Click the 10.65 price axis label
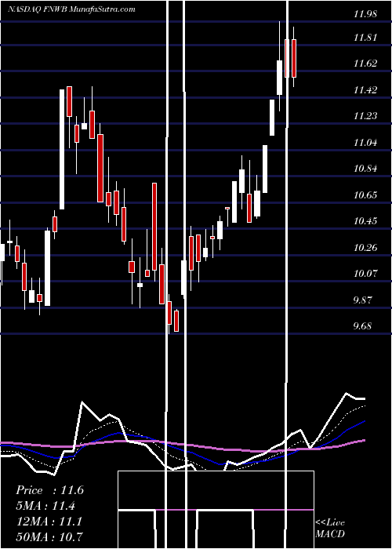The width and height of the screenshot is (392, 549). [365, 195]
